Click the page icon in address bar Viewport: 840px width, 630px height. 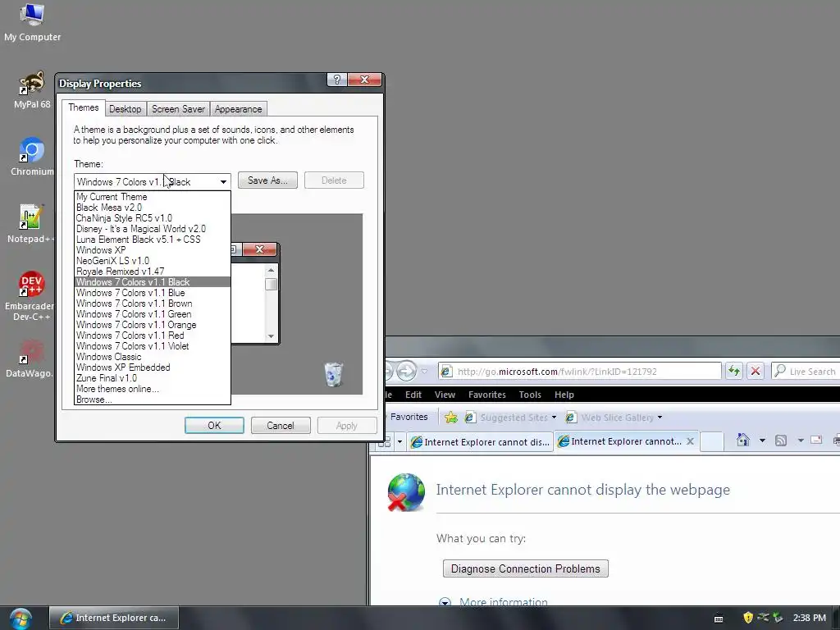[445, 372]
